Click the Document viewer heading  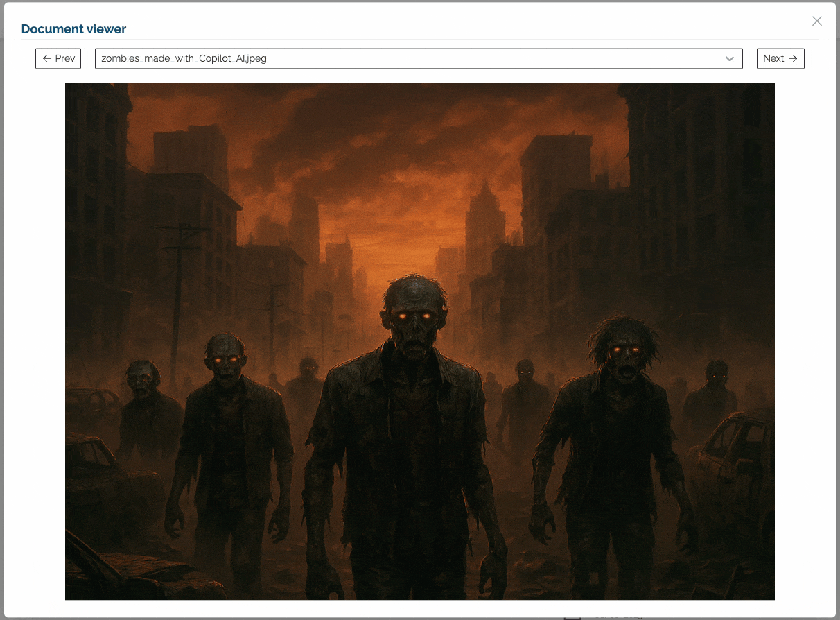click(x=73, y=29)
